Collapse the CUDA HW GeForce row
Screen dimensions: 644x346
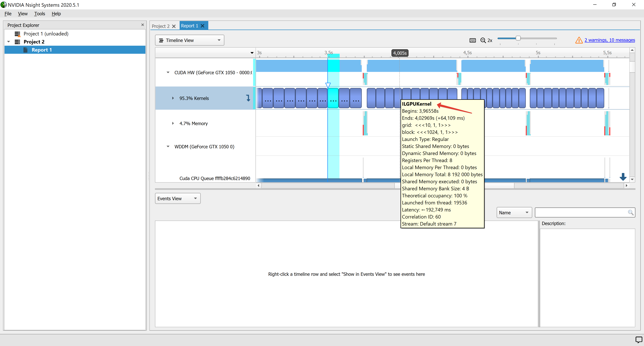168,73
